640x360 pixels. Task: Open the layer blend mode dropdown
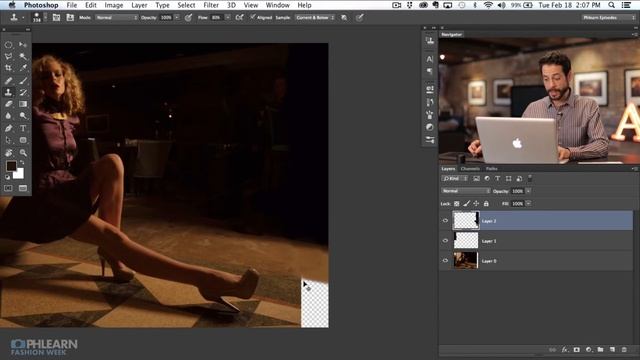tap(466, 191)
